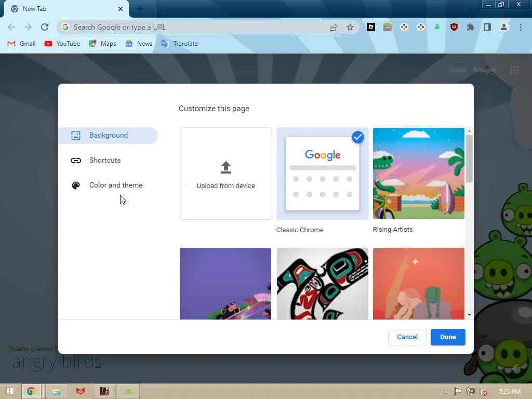
Task: Open the uBlock Origin shield icon
Action: coord(454,27)
